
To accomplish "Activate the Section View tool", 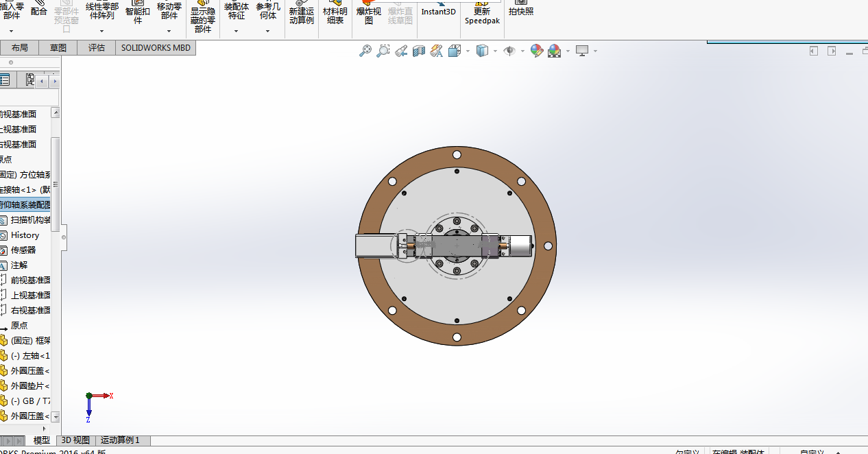I will (418, 51).
